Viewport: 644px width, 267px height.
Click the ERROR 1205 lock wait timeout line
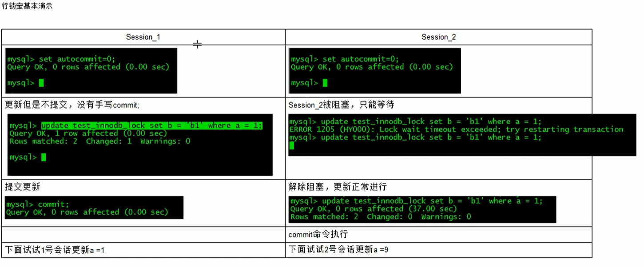pyautogui.click(x=456, y=130)
